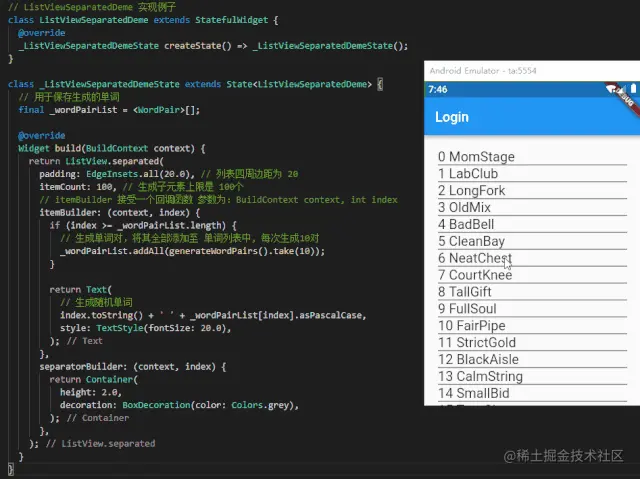This screenshot has width=640, height=479.
Task: Click the 'return Text(' line
Action: pos(80,290)
